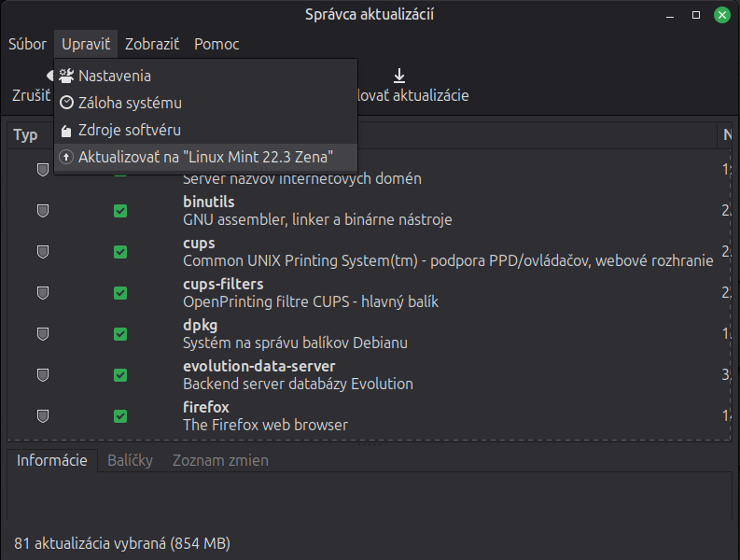Toggle the evolution-data-server checkbox
Screen dimensions: 740x560
(119, 375)
